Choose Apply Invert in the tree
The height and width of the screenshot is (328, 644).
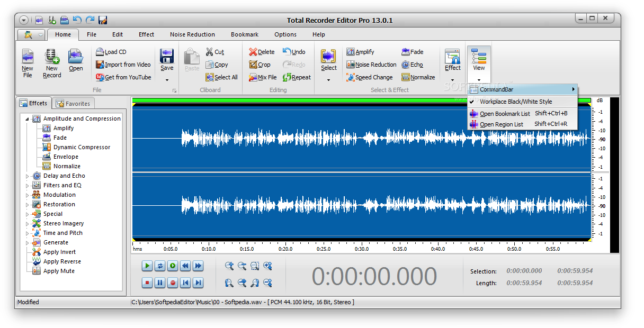(x=59, y=252)
